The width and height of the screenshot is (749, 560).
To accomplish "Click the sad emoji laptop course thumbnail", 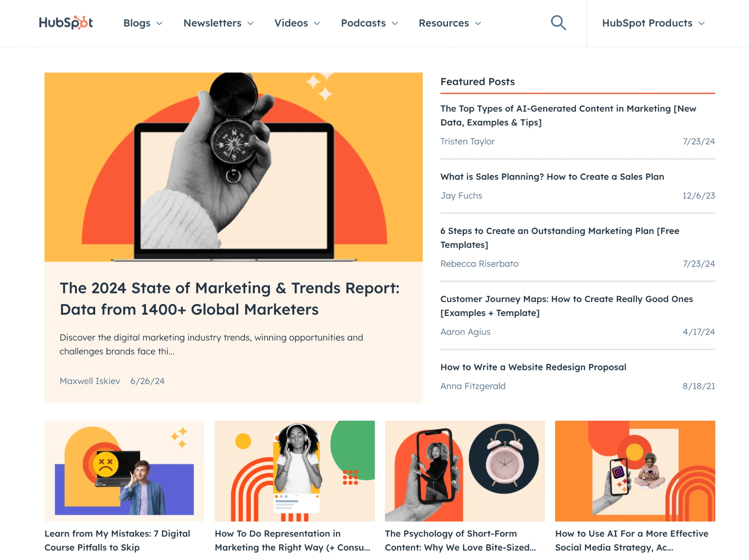I will pos(124,471).
